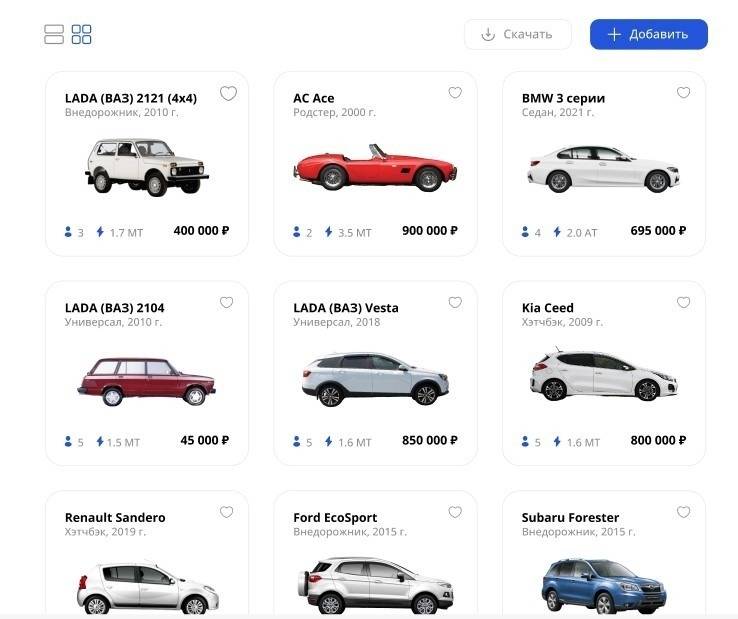Click the seats icon on BMW card
The width and height of the screenshot is (738, 619).
pyautogui.click(x=525, y=232)
